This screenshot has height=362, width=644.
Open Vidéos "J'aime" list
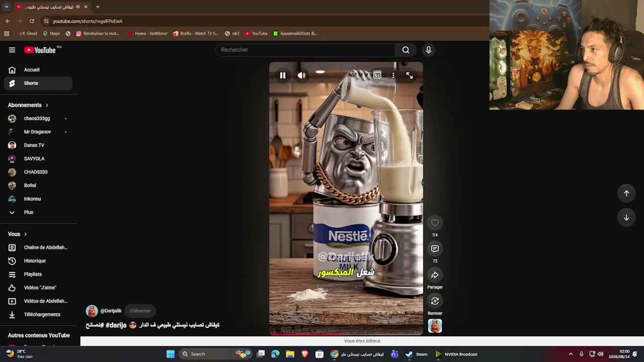(38, 288)
